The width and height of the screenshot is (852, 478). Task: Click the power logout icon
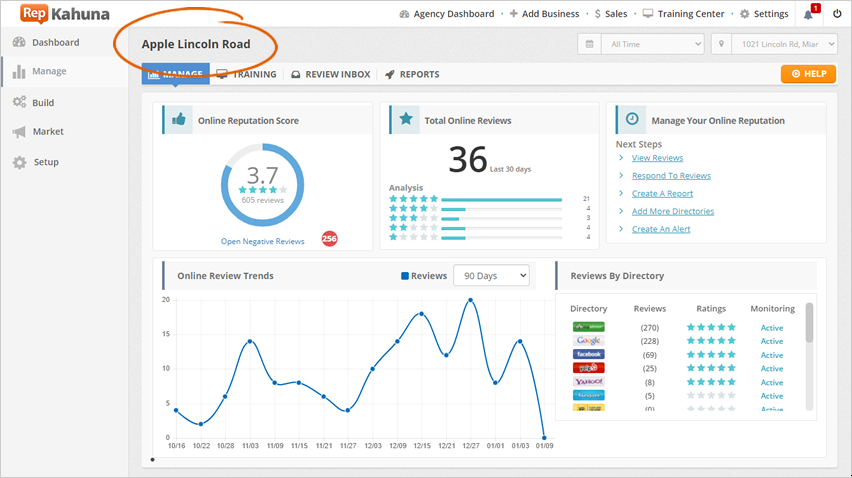(837, 14)
